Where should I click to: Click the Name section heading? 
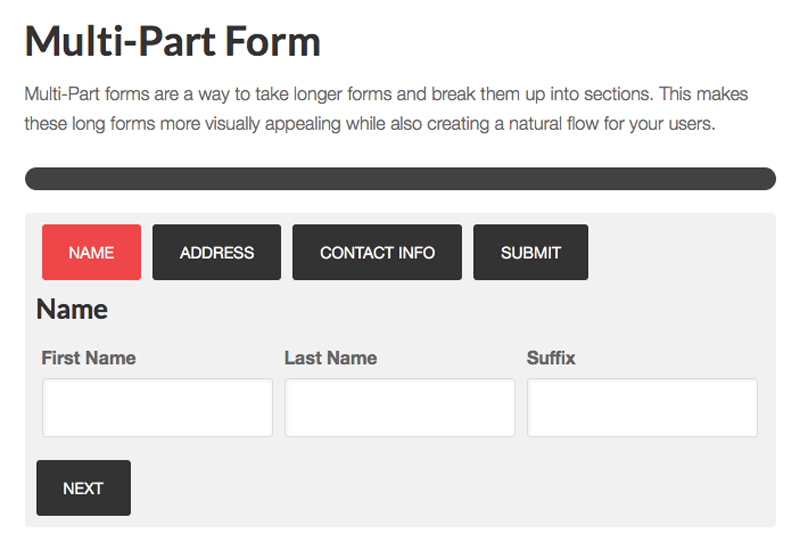pos(72,309)
